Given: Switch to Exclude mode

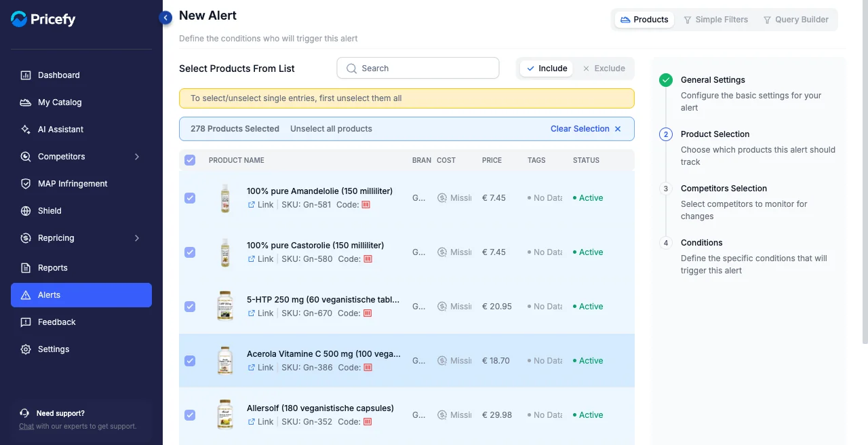Looking at the screenshot, I should pyautogui.click(x=604, y=69).
